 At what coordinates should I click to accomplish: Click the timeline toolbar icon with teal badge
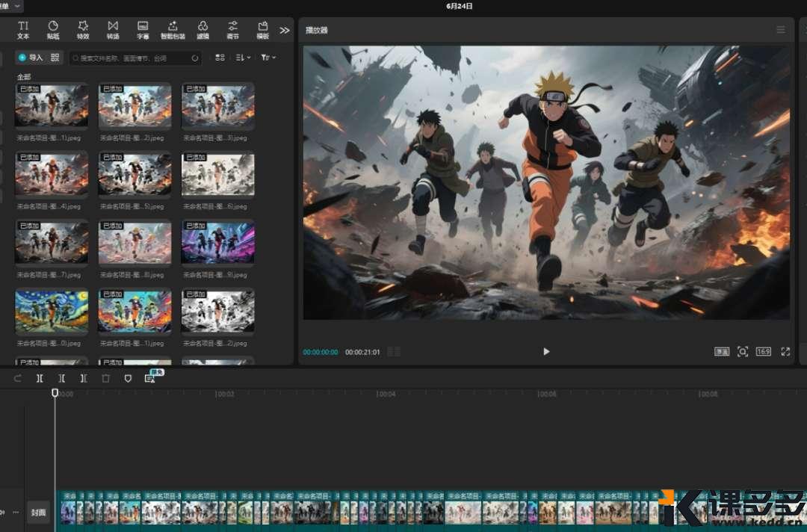(x=149, y=379)
